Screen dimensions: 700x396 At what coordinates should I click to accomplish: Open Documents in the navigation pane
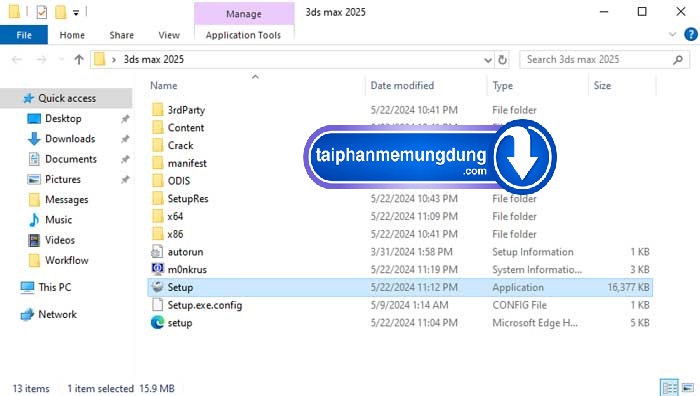click(x=71, y=159)
